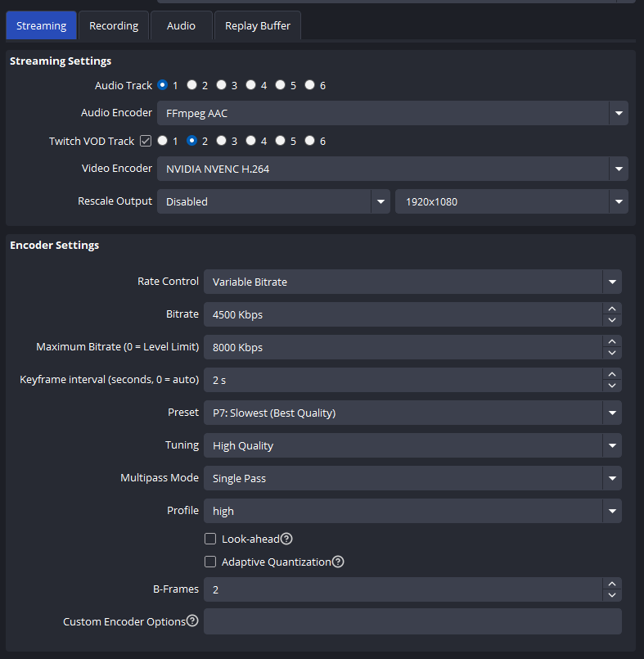Increase Maximum Bitrate with up arrow

612,341
